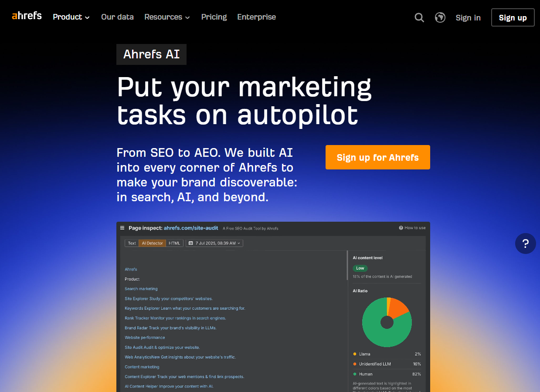Viewport: 540px width, 392px height.
Task: Click the Page inspect panel scrollbar
Action: (347, 265)
